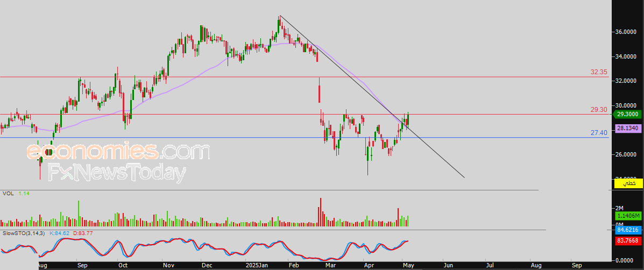The image size is (644, 270).
Task: Click the 2M volume axis label
Action: pyautogui.click(x=619, y=208)
